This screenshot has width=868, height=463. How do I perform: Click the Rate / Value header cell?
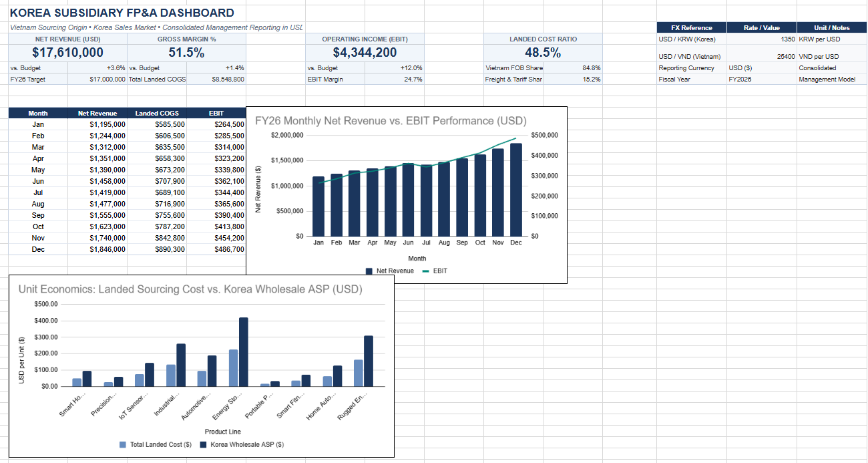coord(761,27)
